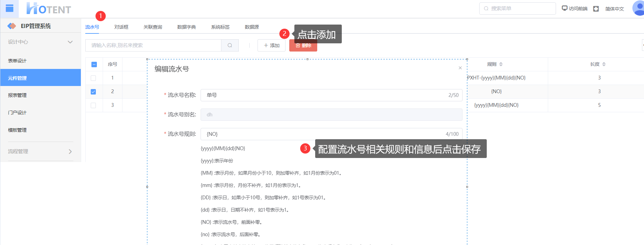Toggle fullscreen mode icon in header
Image resolution: width=644 pixels, height=245 pixels.
coord(596,9)
